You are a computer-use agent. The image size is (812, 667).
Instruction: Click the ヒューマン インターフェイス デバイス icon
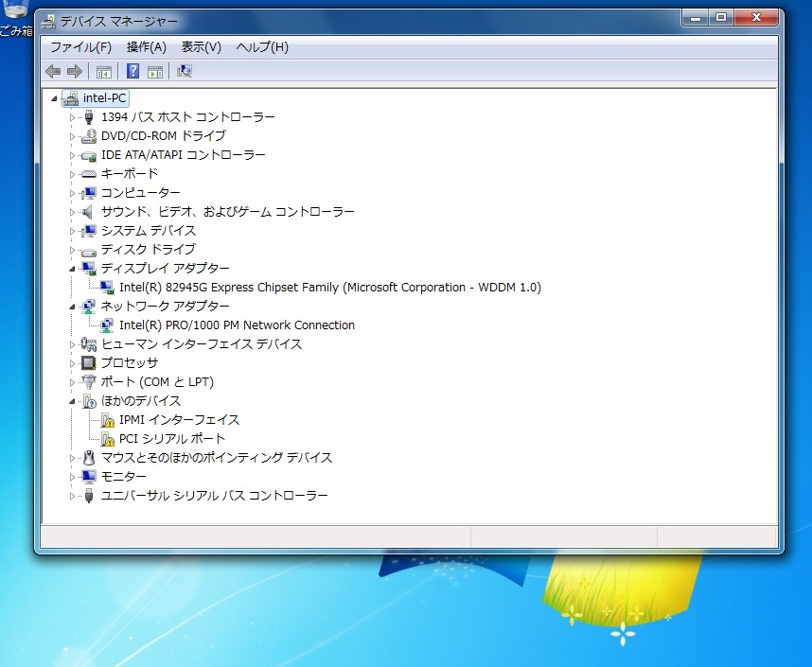[x=89, y=344]
